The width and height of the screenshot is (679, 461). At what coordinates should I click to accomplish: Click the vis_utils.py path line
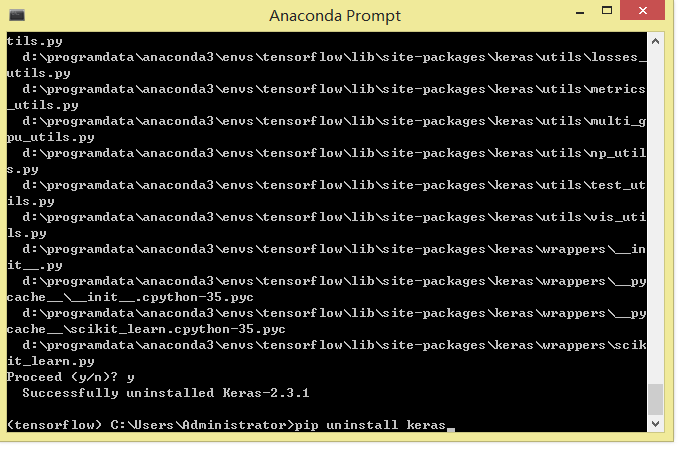point(327,225)
